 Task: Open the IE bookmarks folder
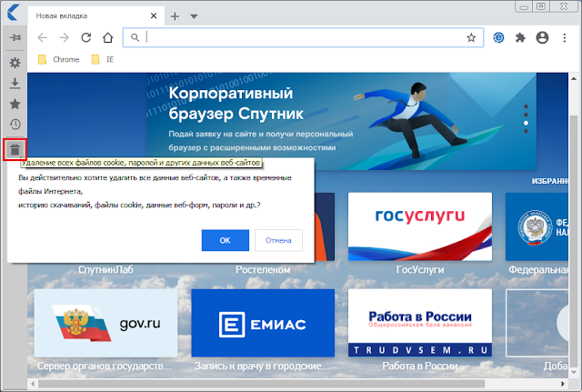click(x=103, y=59)
